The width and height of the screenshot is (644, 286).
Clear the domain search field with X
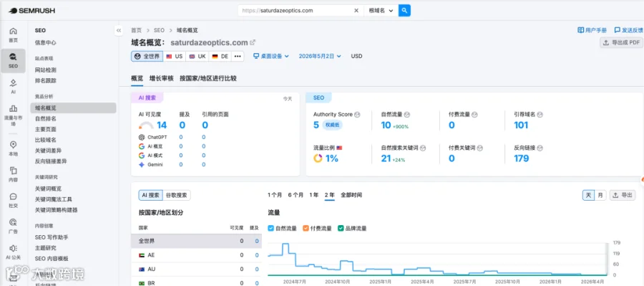click(x=356, y=11)
